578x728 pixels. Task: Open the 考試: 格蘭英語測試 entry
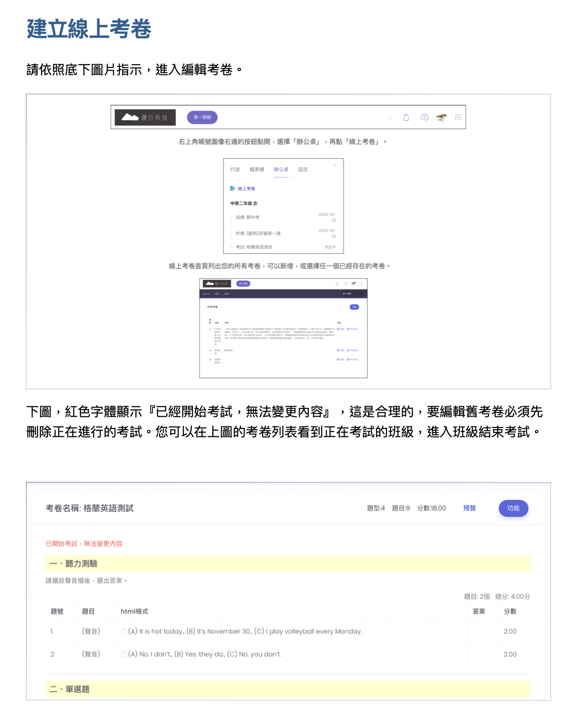point(254,247)
